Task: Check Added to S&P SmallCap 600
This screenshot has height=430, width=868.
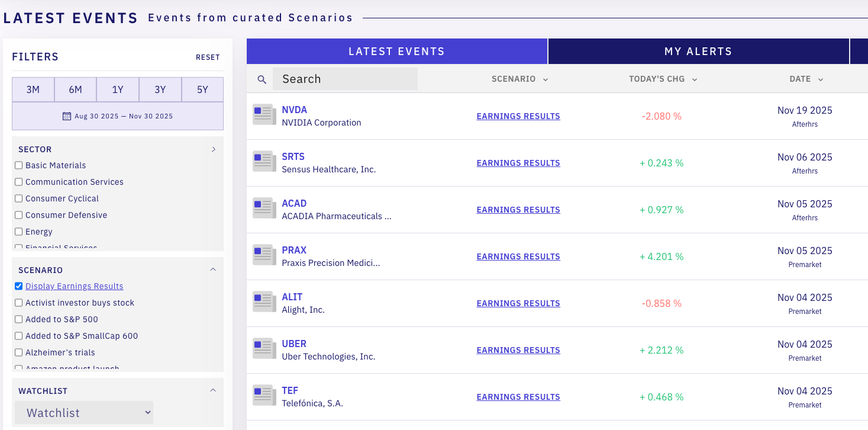Action: [19, 336]
